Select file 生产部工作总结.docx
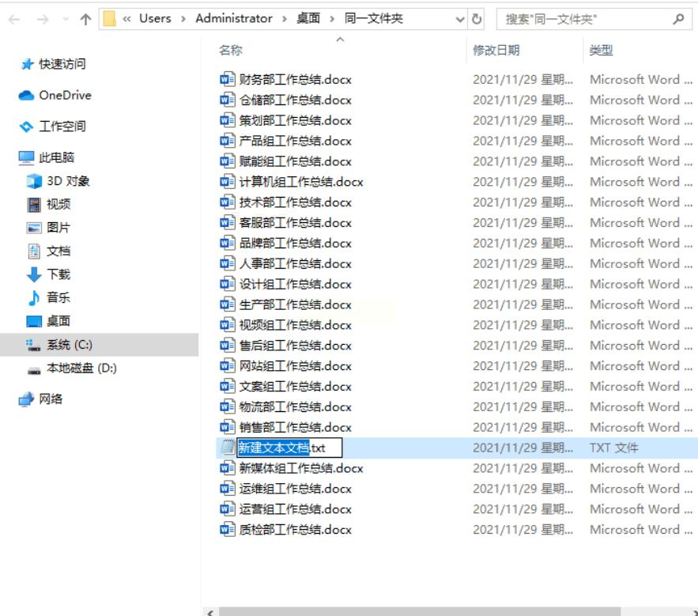698x616 pixels. pyautogui.click(x=295, y=305)
